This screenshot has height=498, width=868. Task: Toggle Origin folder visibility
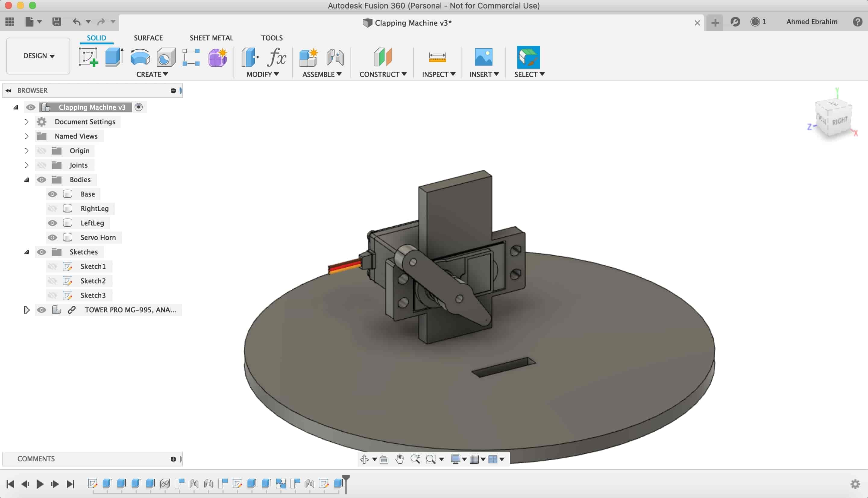pos(41,150)
